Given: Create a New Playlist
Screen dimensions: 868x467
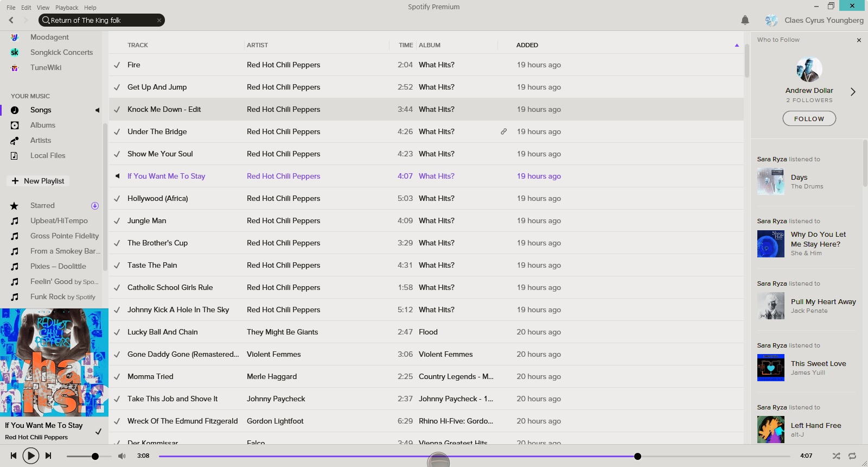Looking at the screenshot, I should coord(38,181).
